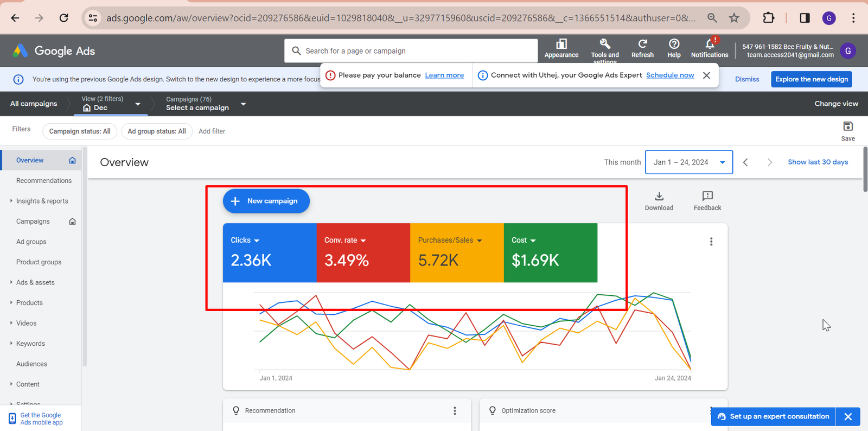Close the balance notification popup
Image resolution: width=868 pixels, height=431 pixels.
tap(706, 75)
